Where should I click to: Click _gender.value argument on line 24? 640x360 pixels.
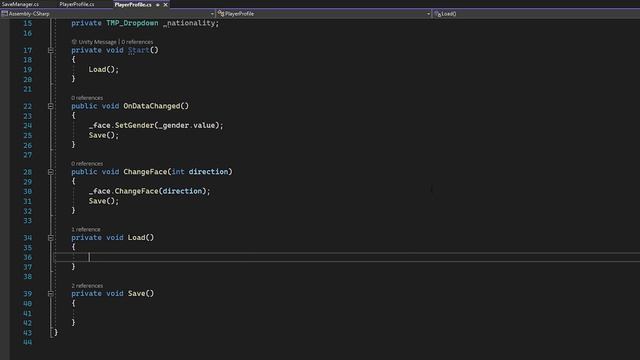[x=186, y=125]
